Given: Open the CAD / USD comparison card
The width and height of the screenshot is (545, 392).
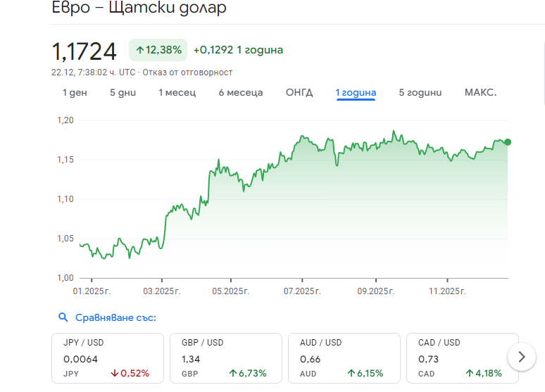Looking at the screenshot, I should pyautogui.click(x=463, y=358).
